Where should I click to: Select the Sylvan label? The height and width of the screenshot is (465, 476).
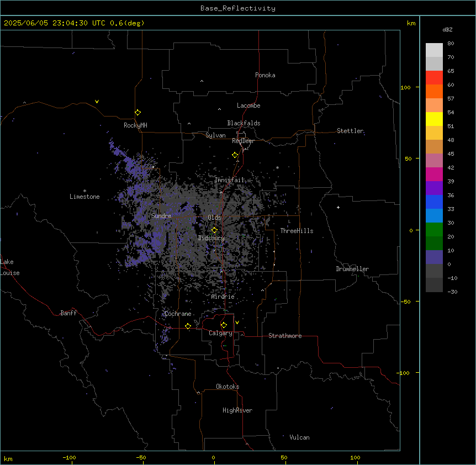[x=215, y=135]
